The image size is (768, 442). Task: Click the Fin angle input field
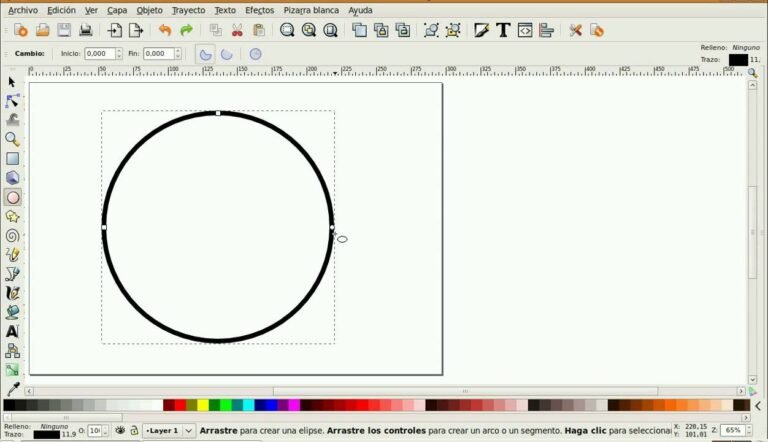(x=159, y=53)
